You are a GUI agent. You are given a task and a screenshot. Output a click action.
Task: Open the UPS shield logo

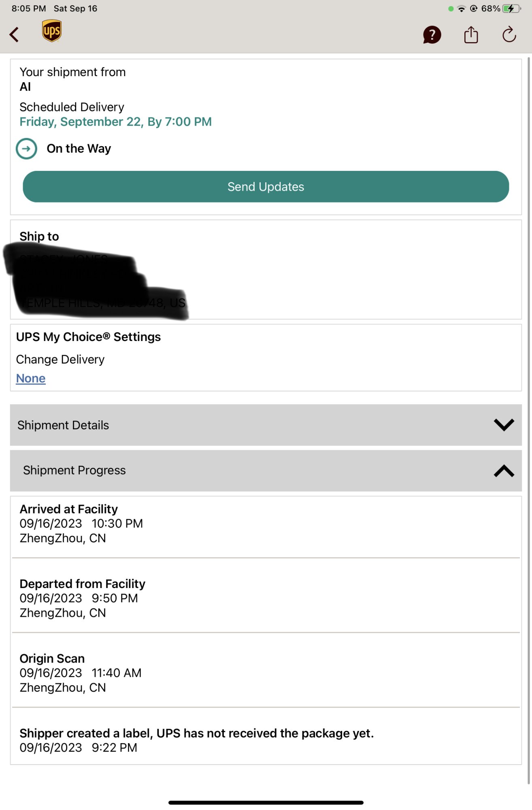[x=52, y=31]
